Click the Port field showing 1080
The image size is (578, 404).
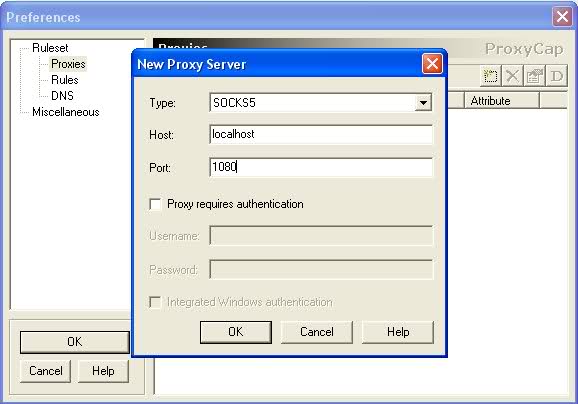coord(321,167)
